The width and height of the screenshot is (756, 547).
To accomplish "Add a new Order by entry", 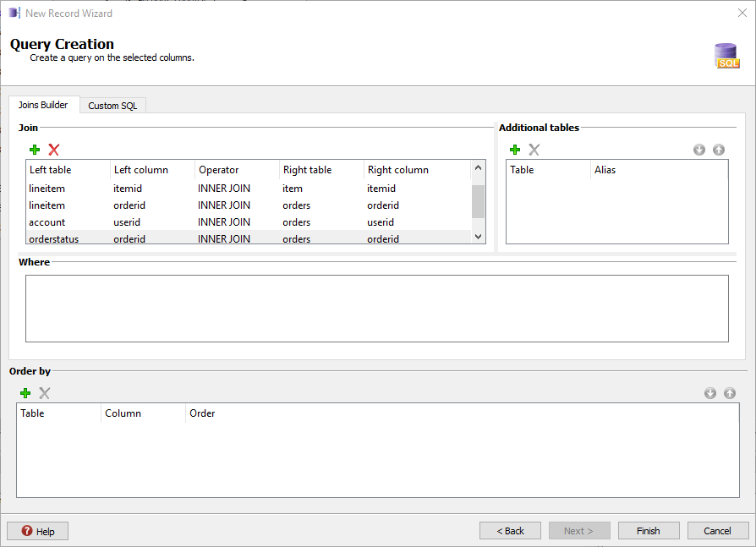I will point(25,393).
